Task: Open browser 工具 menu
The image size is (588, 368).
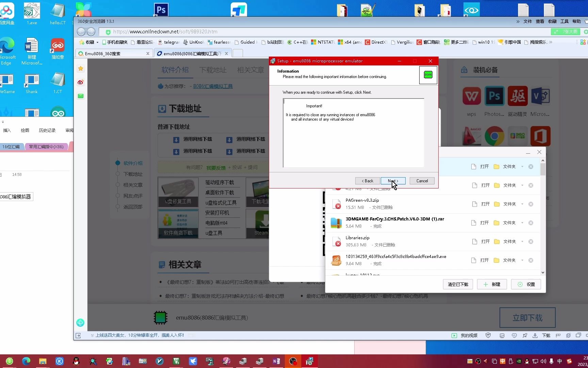Action: point(564,21)
